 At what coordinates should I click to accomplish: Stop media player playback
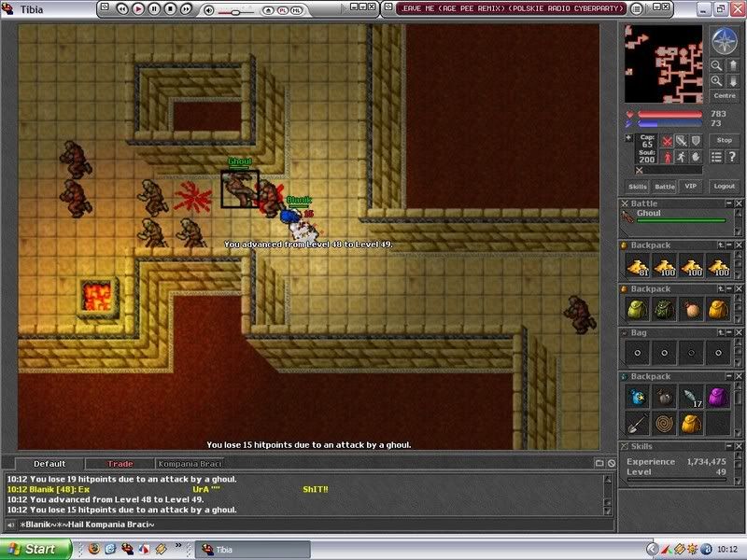(170, 8)
